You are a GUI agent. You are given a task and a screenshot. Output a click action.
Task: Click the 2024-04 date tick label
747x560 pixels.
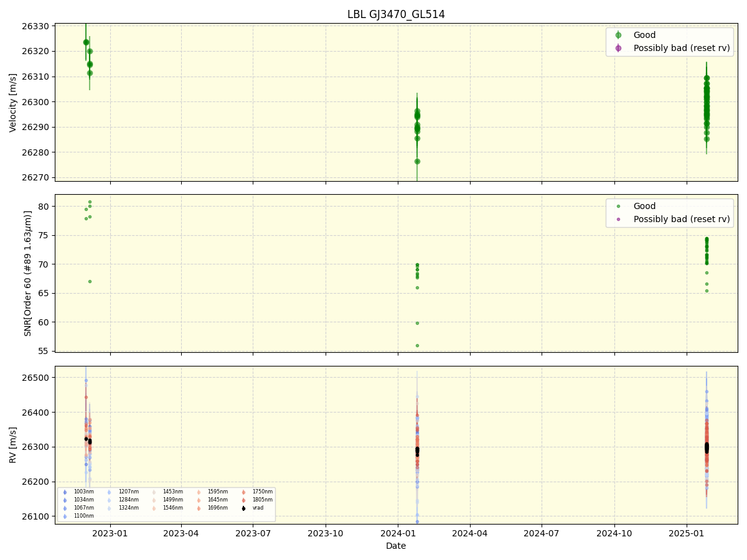tap(470, 533)
